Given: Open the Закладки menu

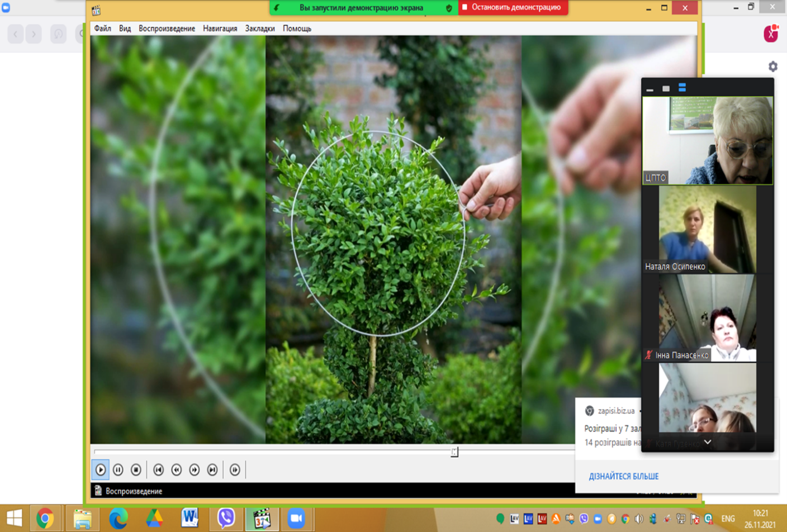Looking at the screenshot, I should point(260,28).
